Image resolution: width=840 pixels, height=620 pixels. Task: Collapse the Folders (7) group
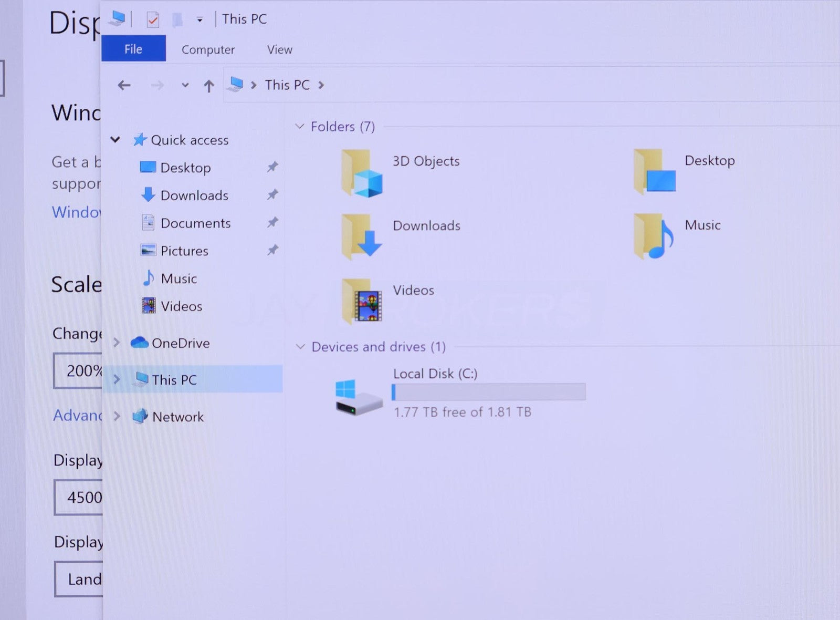click(300, 127)
